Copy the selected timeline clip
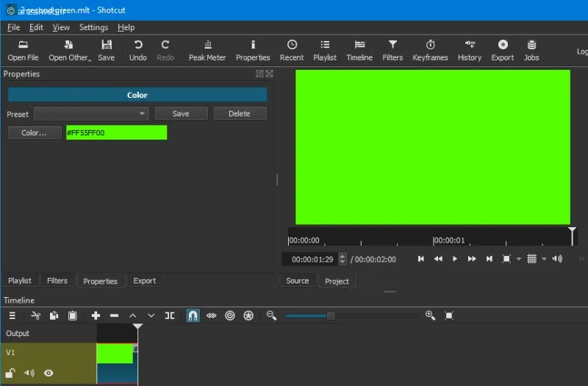This screenshot has width=588, height=386. click(54, 316)
